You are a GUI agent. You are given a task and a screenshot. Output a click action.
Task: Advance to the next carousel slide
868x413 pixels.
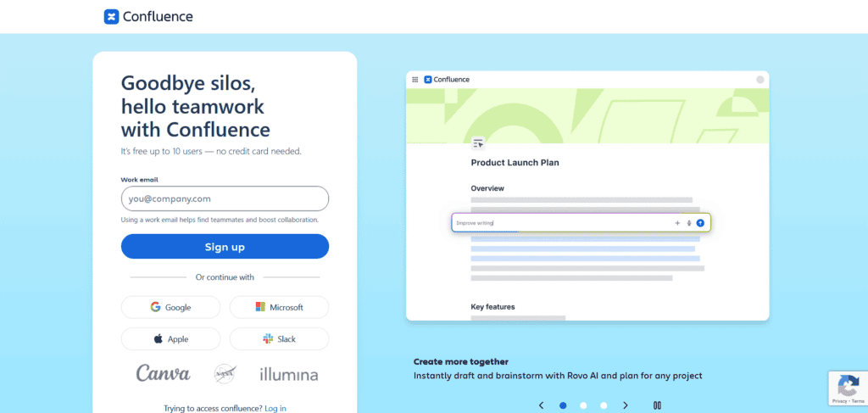point(626,405)
